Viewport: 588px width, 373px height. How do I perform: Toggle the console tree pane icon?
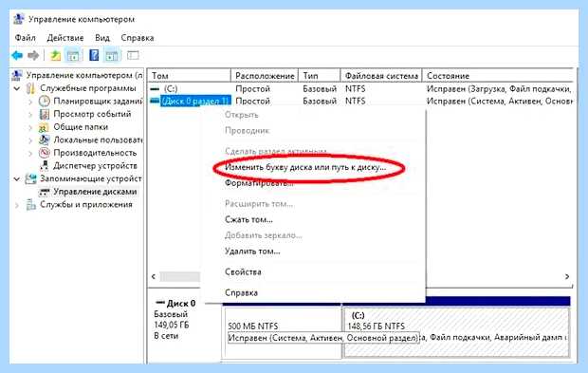pyautogui.click(x=73, y=56)
